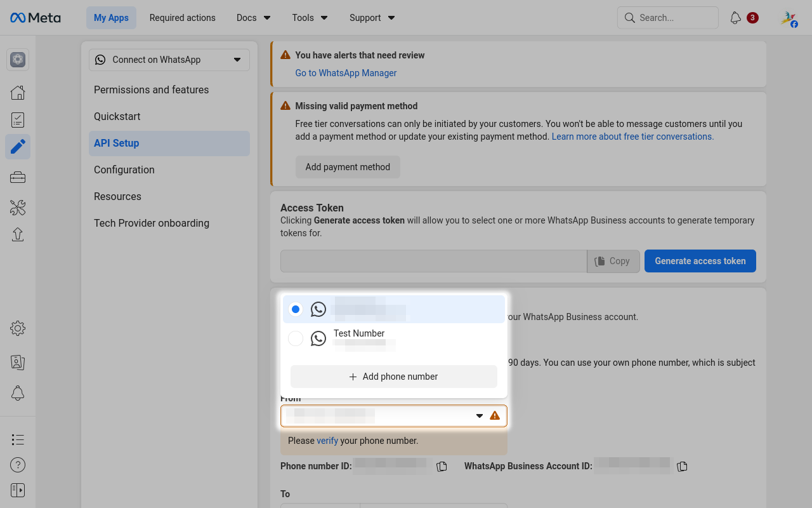812x508 pixels.
Task: Select the first phone number radio button
Action: click(x=296, y=309)
